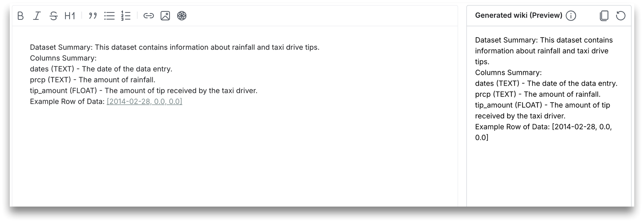Show info about the Generated wiki preview
The height and width of the screenshot is (223, 644).
point(571,16)
